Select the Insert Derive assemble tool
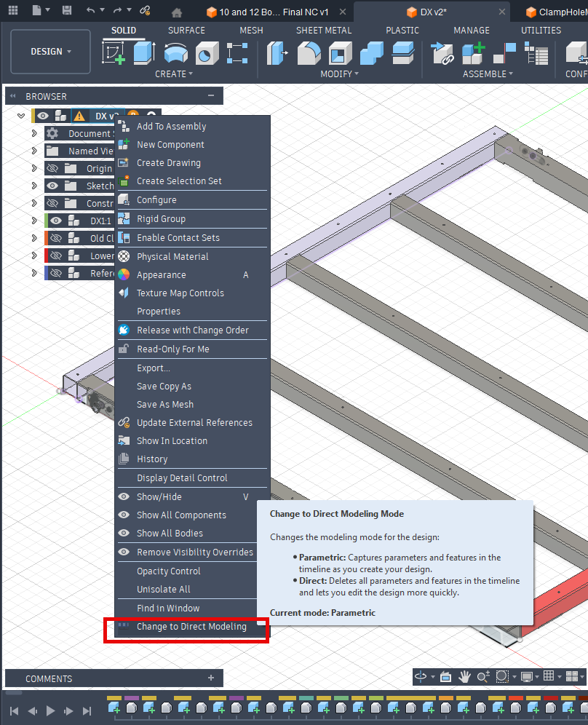588x725 pixels. [442, 52]
